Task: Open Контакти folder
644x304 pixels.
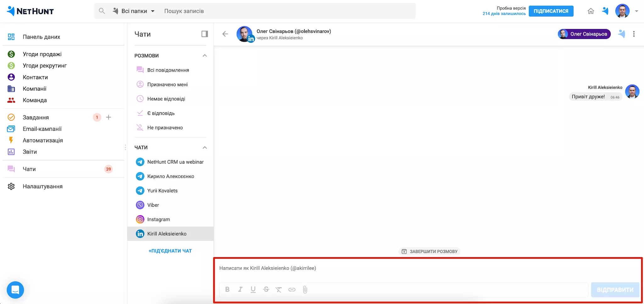Action: (35, 77)
